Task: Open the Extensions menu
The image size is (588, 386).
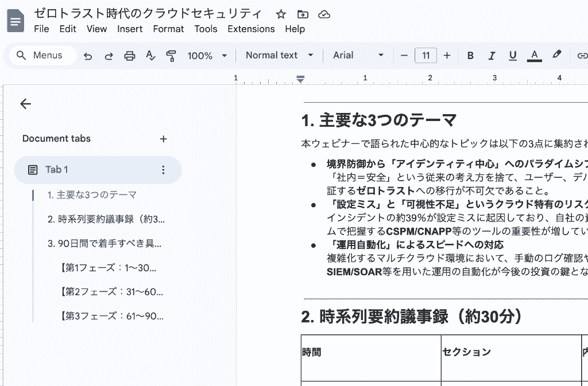Action: 251,29
